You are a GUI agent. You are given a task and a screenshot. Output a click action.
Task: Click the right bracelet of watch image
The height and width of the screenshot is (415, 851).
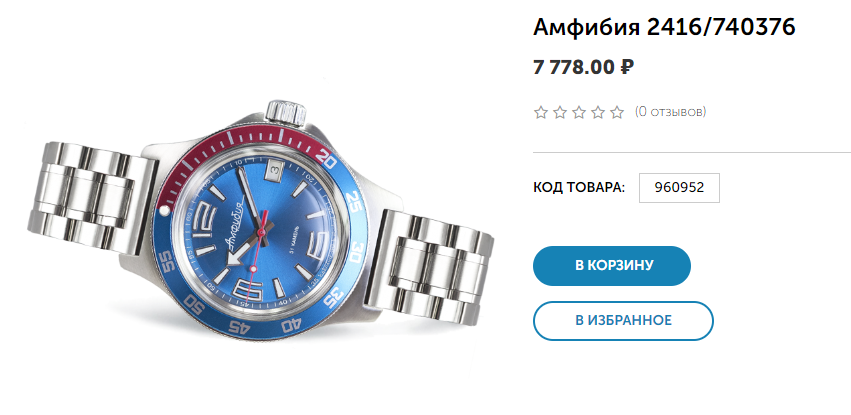pyautogui.click(x=429, y=267)
